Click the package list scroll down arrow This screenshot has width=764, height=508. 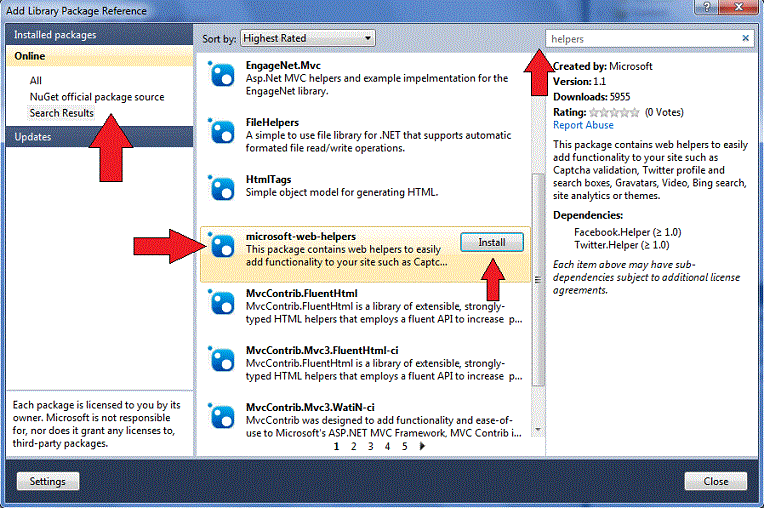pos(538,429)
